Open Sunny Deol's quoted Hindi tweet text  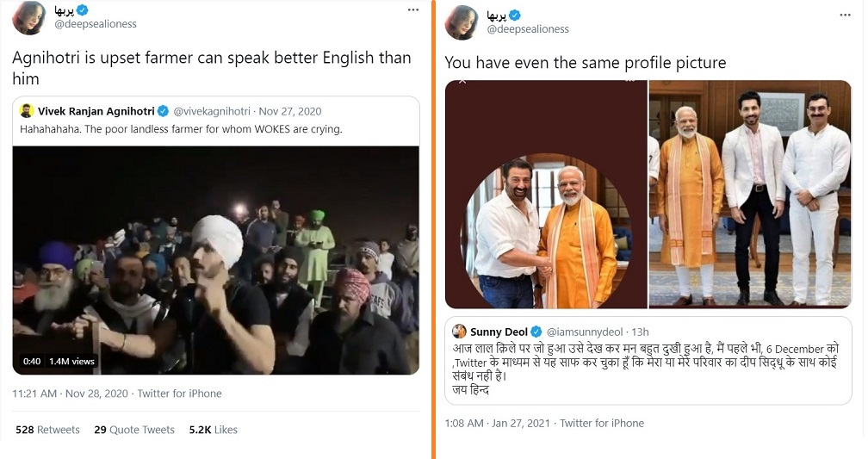tap(646, 368)
